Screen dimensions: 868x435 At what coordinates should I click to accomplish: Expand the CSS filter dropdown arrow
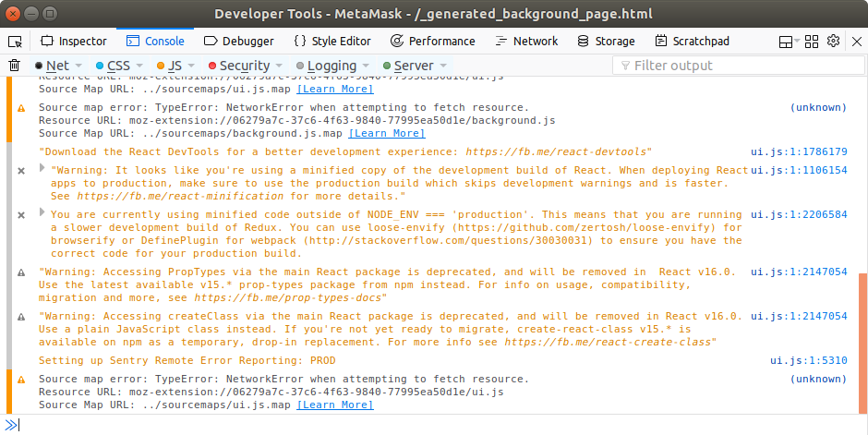[x=139, y=66]
